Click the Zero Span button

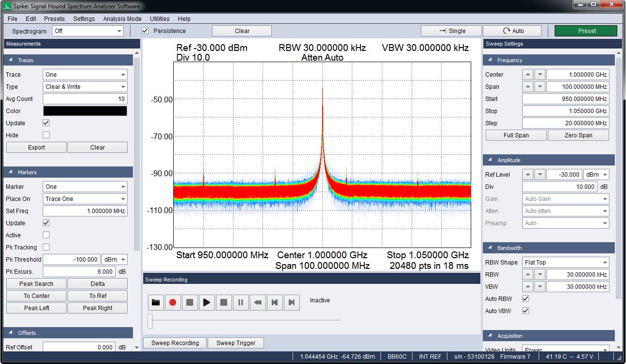point(578,135)
